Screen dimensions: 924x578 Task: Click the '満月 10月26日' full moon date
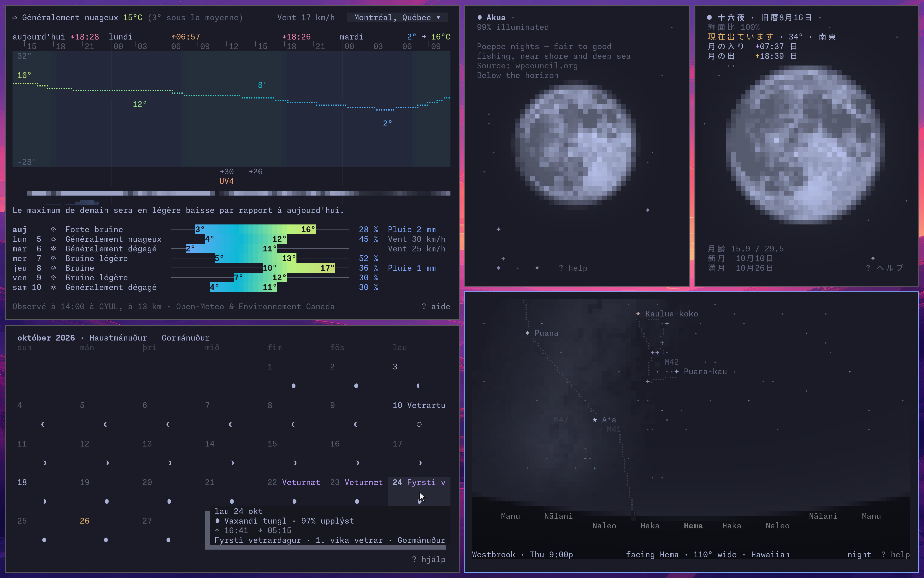(x=740, y=268)
